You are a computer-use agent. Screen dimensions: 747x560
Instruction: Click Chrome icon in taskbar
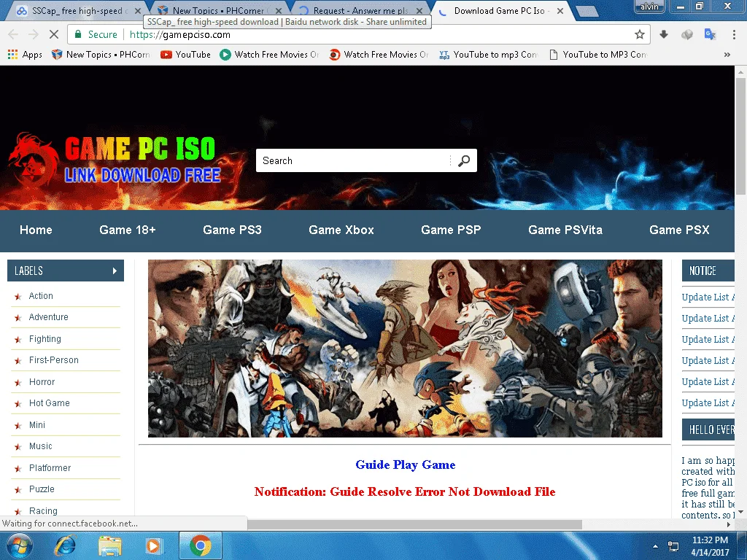pos(200,545)
